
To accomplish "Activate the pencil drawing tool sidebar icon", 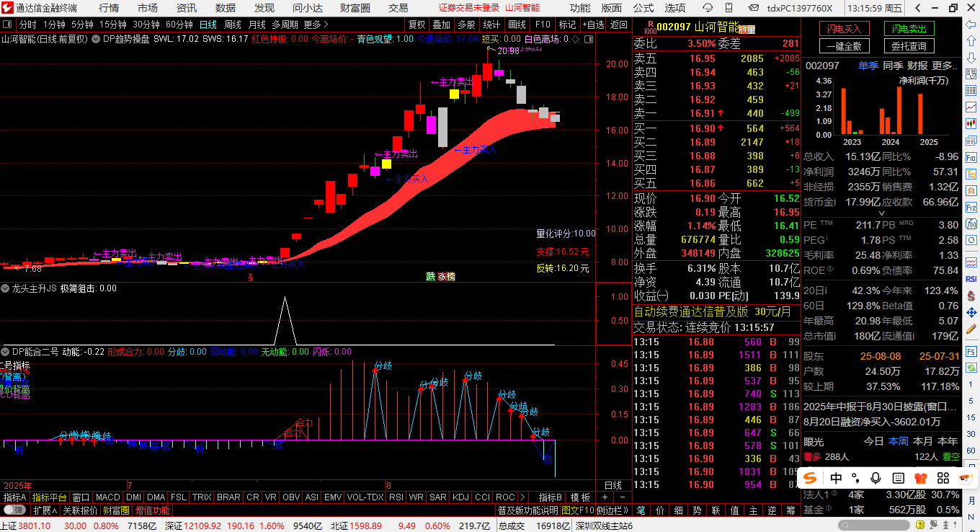I will pyautogui.click(x=971, y=330).
